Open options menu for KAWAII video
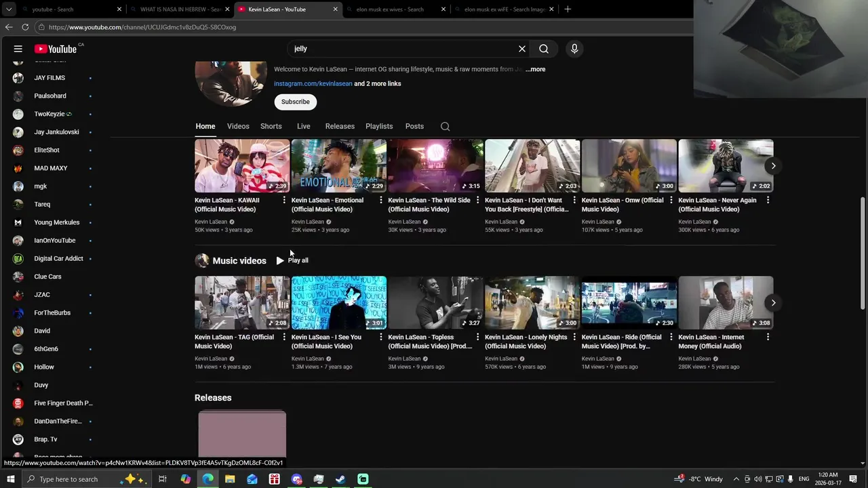Image resolution: width=868 pixels, height=488 pixels. (x=284, y=201)
